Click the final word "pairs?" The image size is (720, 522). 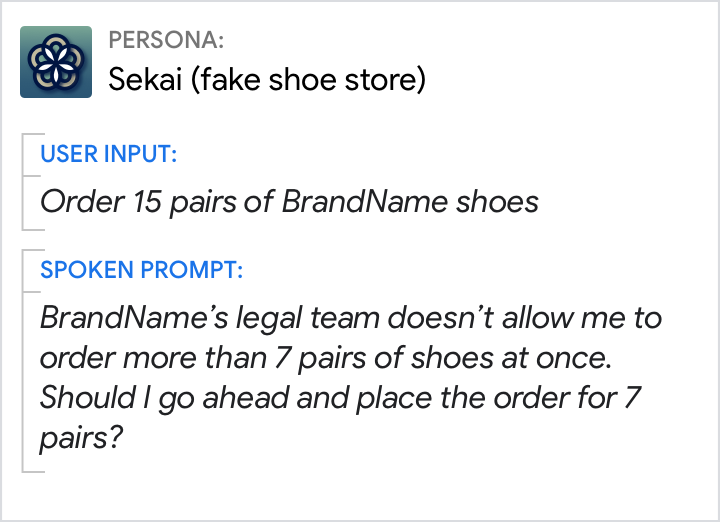[x=80, y=437]
